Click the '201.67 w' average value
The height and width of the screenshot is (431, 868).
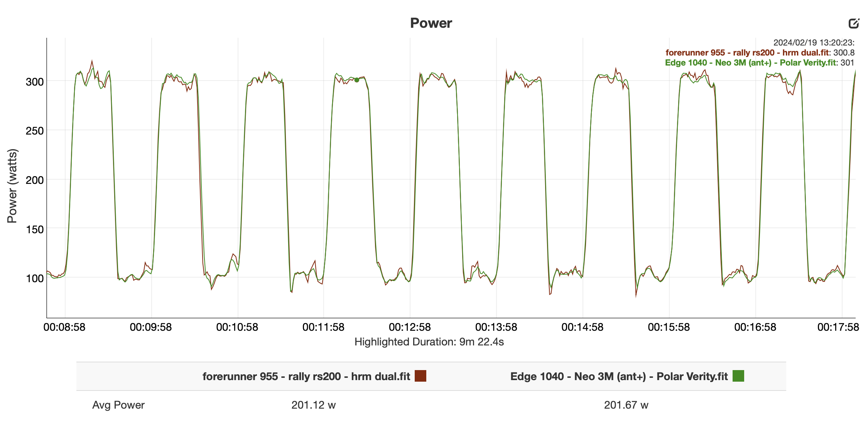click(626, 405)
